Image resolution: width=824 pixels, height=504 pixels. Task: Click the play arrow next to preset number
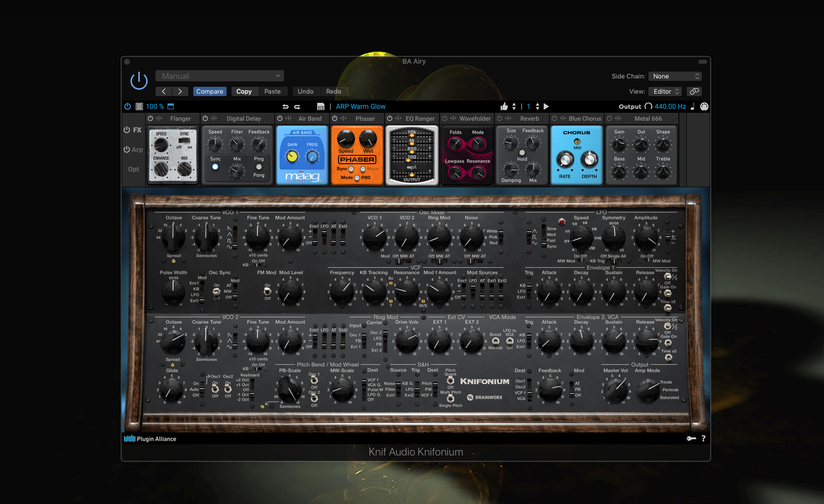coord(546,106)
